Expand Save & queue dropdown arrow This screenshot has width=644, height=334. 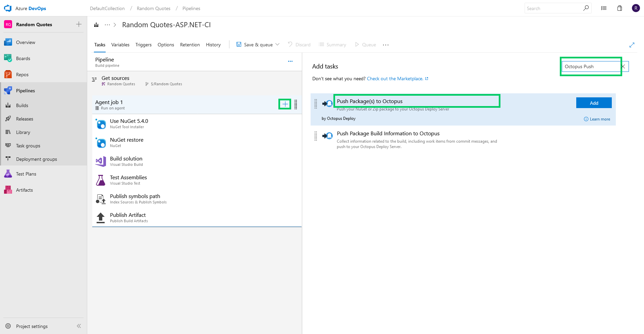[x=277, y=44]
